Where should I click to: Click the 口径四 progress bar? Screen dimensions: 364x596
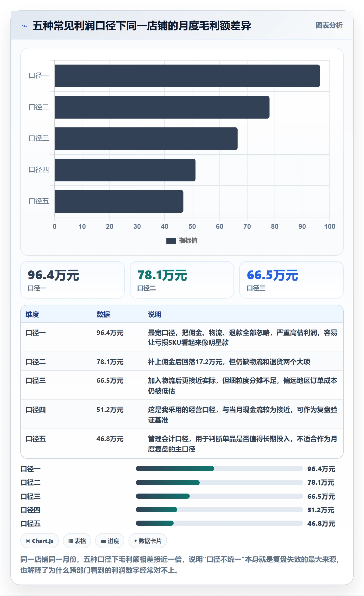coord(219,510)
